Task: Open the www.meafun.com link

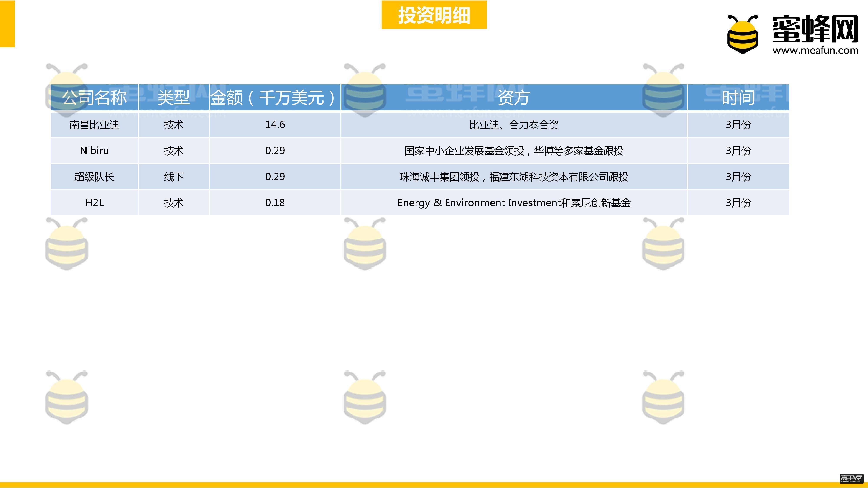Action: (815, 51)
